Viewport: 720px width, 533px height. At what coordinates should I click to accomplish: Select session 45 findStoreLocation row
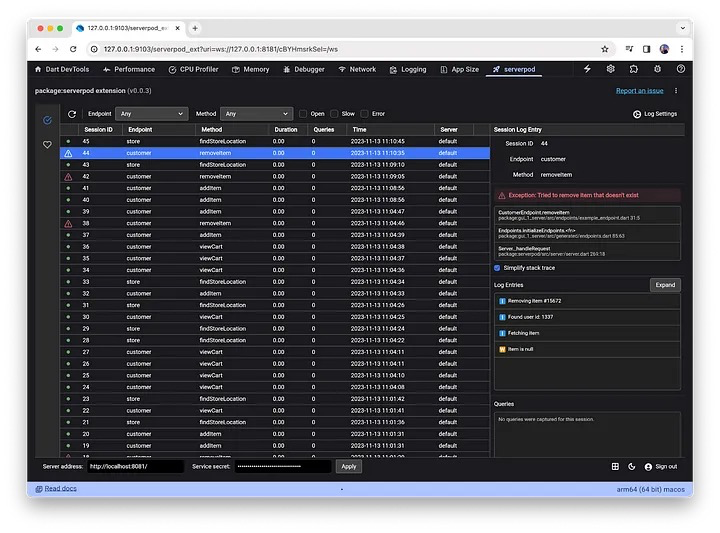point(275,141)
